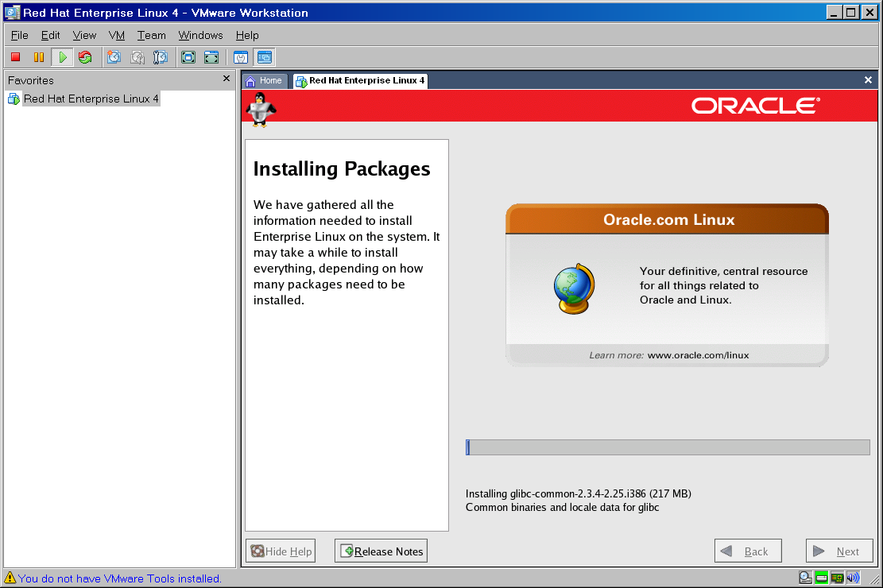Click the 'Installing glibc-common-2.3.4-2.25.i386' status text
The width and height of the screenshot is (883, 588).
click(x=579, y=494)
